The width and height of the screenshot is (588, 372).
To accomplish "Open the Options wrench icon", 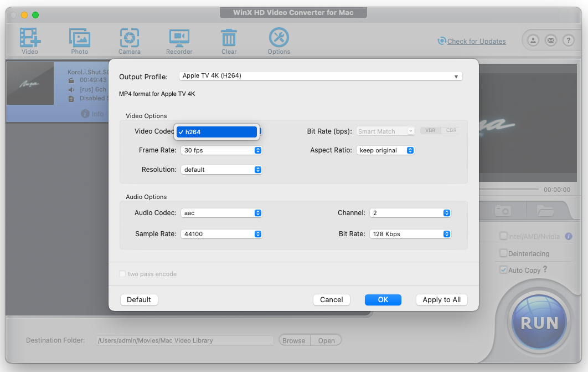I will [278, 39].
